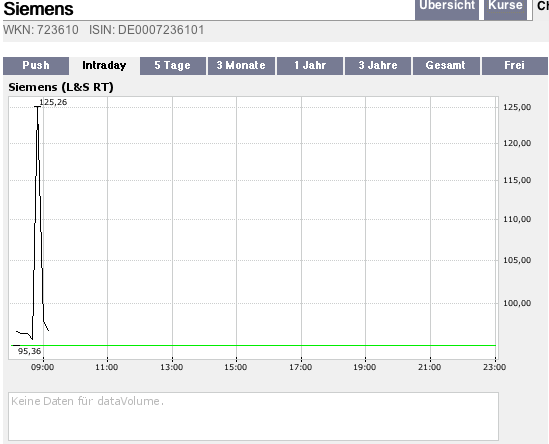Select the Intraday chart tab

[104, 66]
